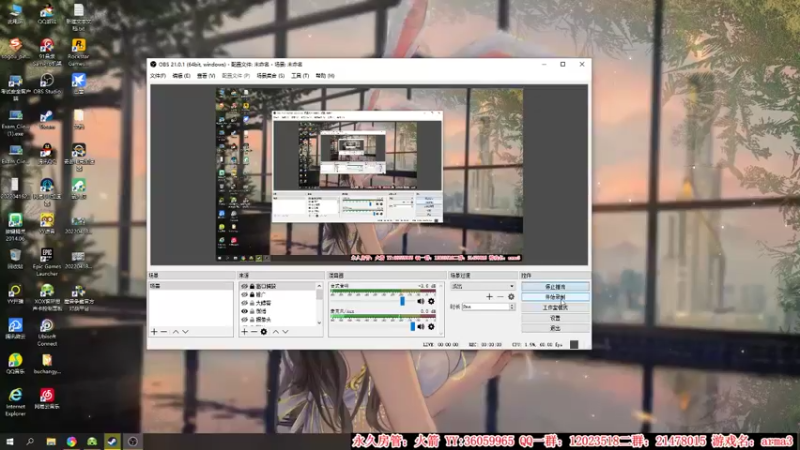Open source properties gear icon

point(264,332)
